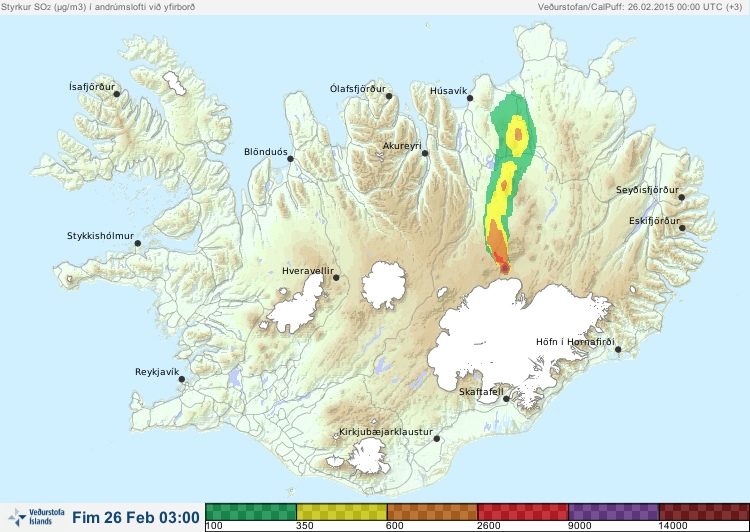Viewport: 750px width, 532px height.
Task: Click the Reykjavík city marker dot
Action: [x=182, y=379]
